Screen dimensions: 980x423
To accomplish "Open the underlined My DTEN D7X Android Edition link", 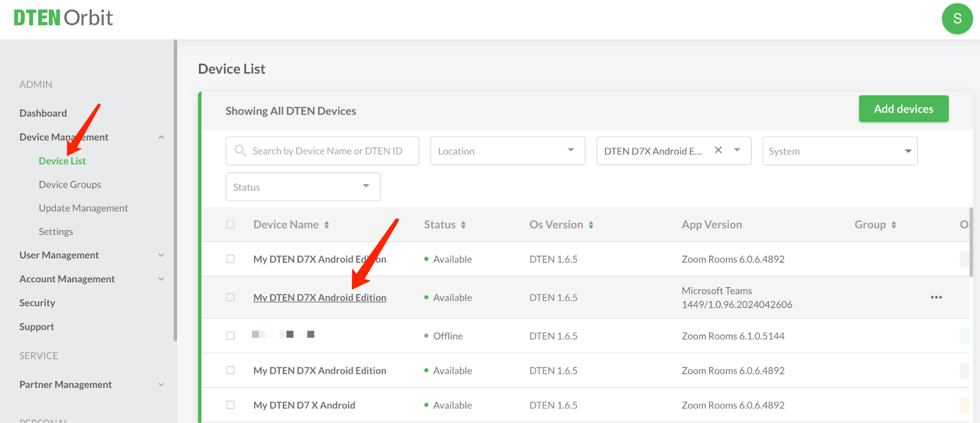I will 320,298.
